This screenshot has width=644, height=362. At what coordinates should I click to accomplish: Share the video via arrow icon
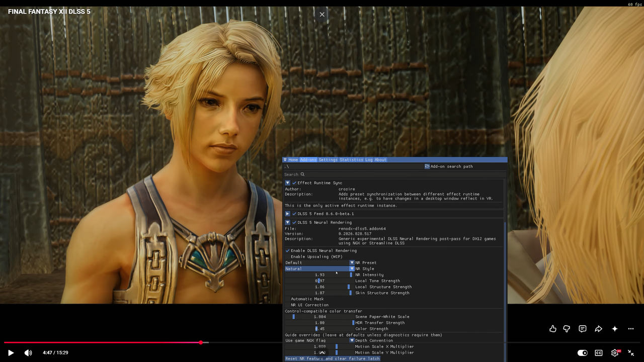[x=598, y=329]
